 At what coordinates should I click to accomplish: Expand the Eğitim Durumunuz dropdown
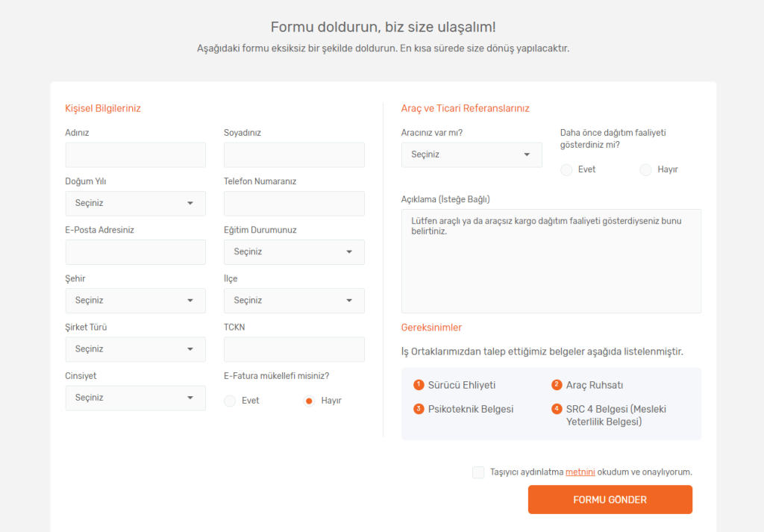click(294, 252)
